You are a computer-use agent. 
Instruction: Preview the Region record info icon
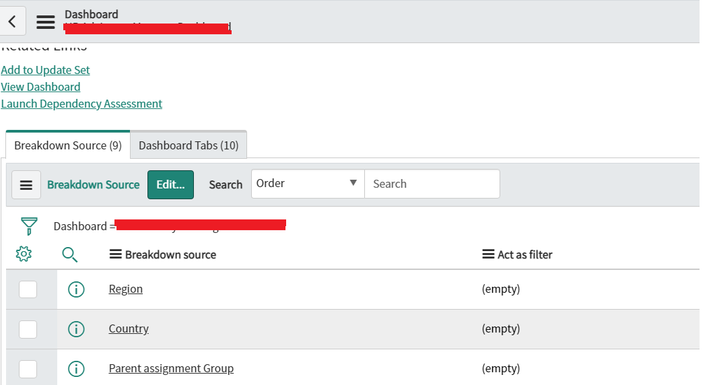click(76, 289)
